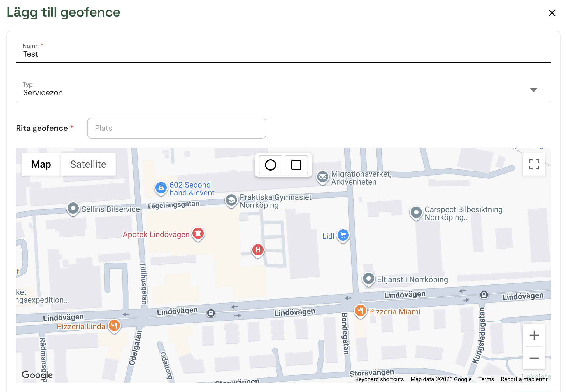The image size is (567, 392).
Task: Click the 602 Second hand shop marker
Action: click(x=161, y=188)
